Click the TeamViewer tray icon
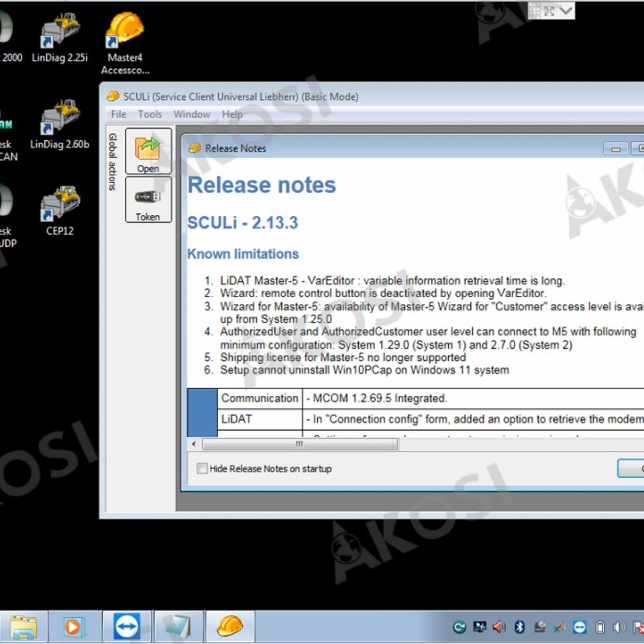Viewport: 644px width, 644px height. pyautogui.click(x=580, y=627)
